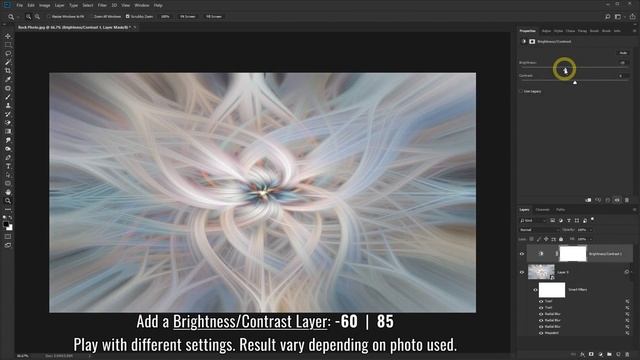Open the workspace switcher dropdown
This screenshot has height=360, width=640.
619,17
